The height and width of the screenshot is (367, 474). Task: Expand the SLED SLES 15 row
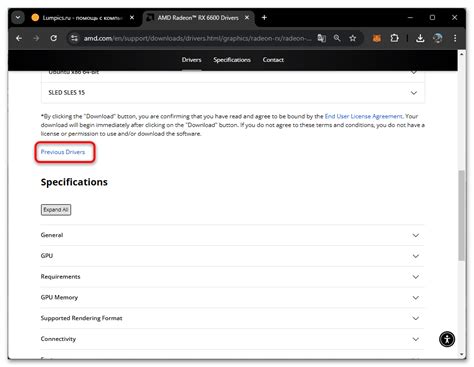pyautogui.click(x=233, y=93)
